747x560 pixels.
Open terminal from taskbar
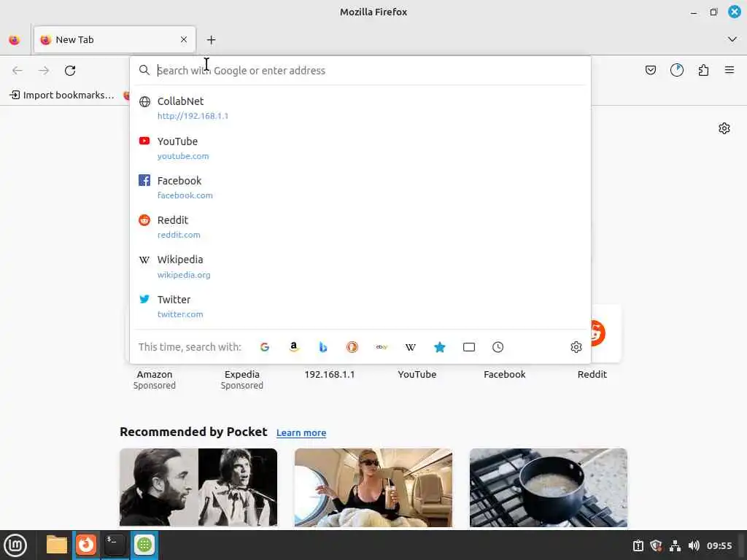(115, 545)
